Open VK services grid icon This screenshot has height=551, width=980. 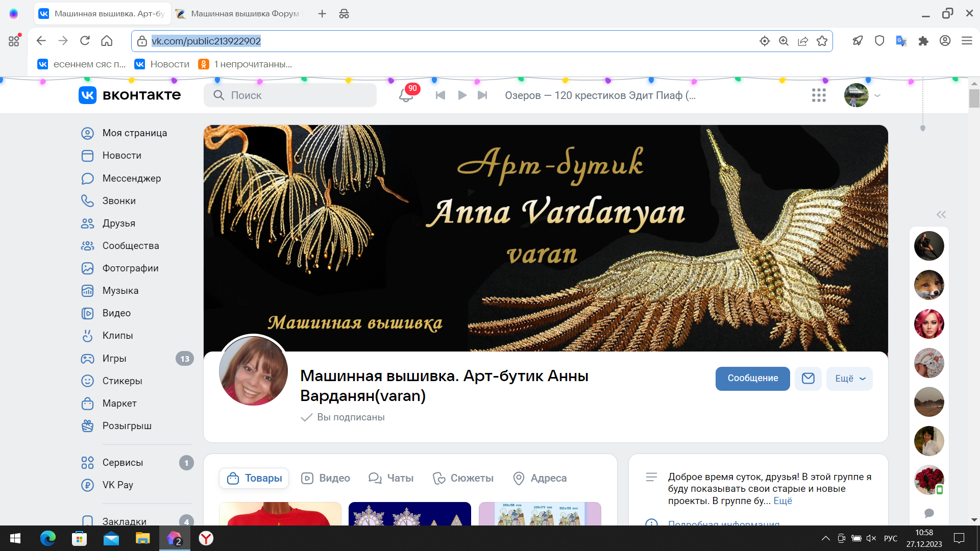pyautogui.click(x=819, y=95)
